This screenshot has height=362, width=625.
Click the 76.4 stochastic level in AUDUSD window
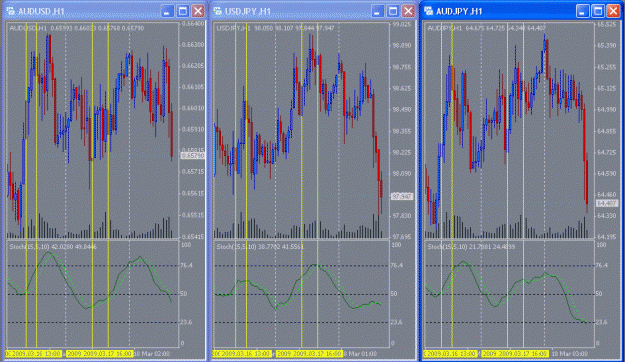pos(186,266)
